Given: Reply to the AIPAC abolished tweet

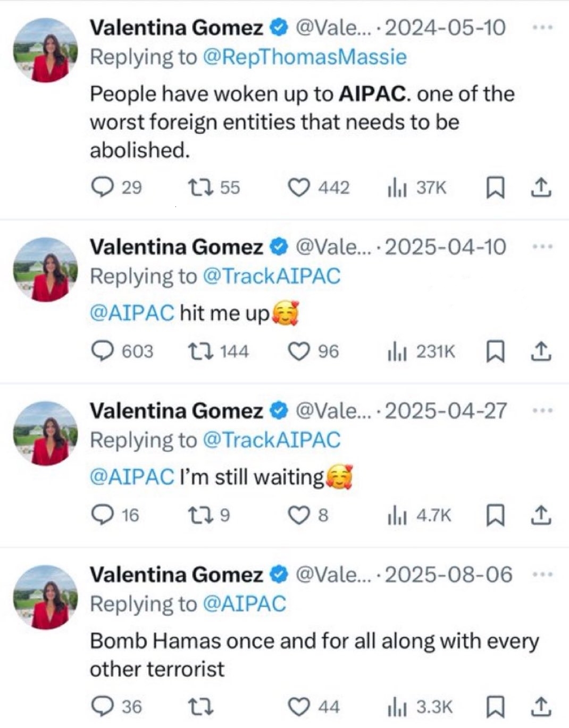Looking at the screenshot, I should [x=103, y=187].
